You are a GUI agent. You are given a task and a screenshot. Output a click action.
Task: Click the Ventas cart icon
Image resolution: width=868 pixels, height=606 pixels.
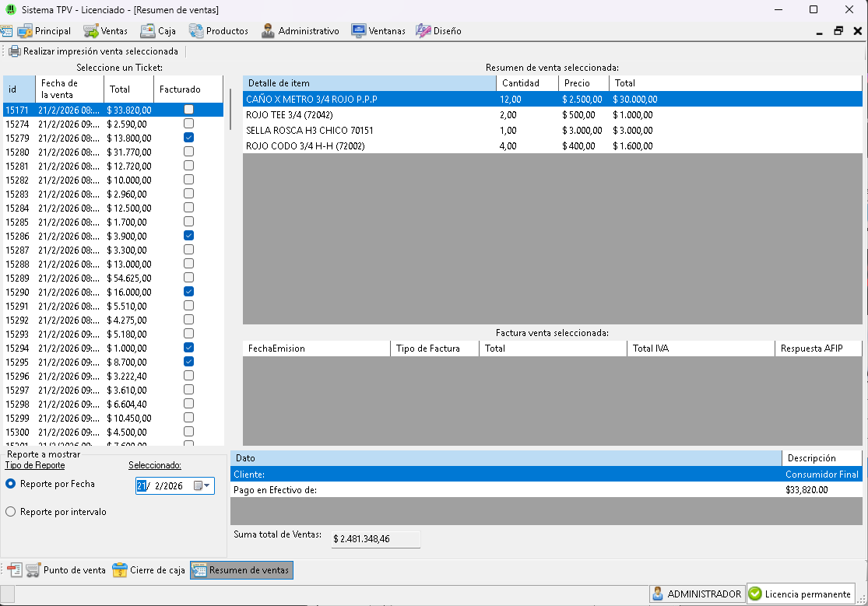(91, 31)
